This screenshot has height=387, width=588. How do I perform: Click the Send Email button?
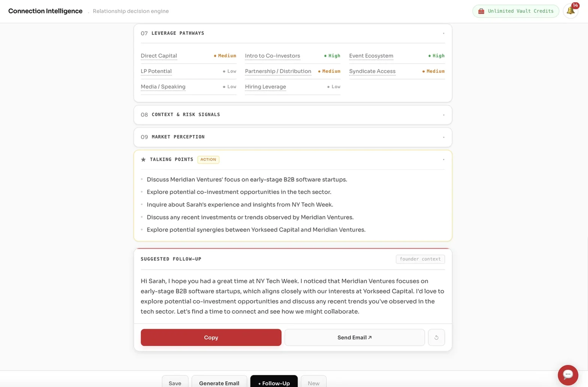[x=354, y=337]
